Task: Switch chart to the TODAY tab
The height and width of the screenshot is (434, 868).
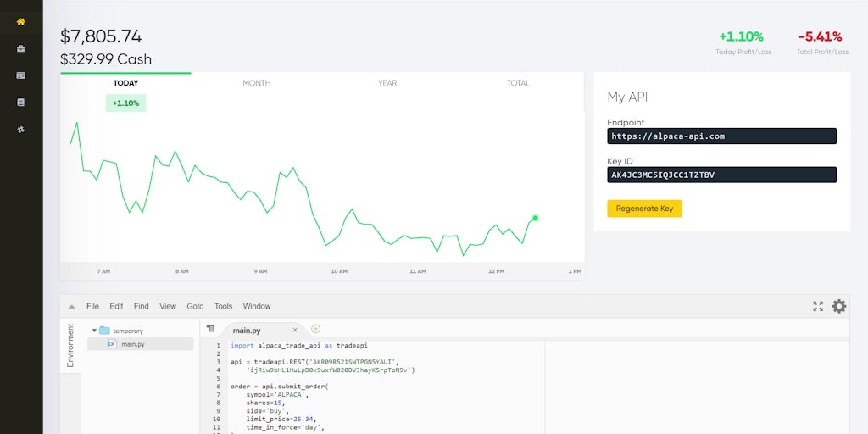Action: click(x=125, y=83)
